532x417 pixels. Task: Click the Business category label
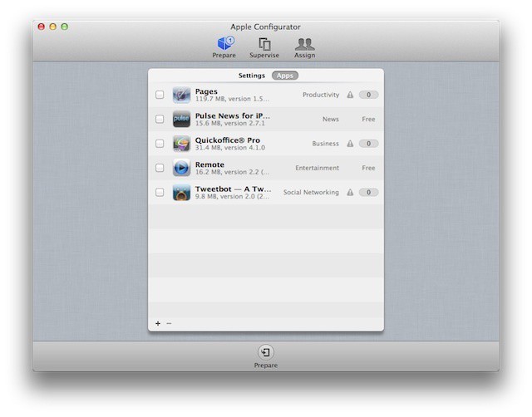point(325,144)
